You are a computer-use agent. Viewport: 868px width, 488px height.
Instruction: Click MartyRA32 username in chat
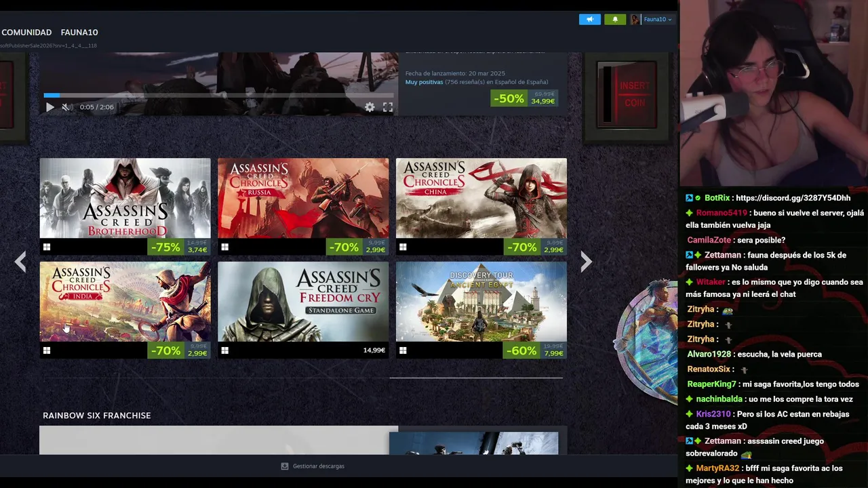717,468
